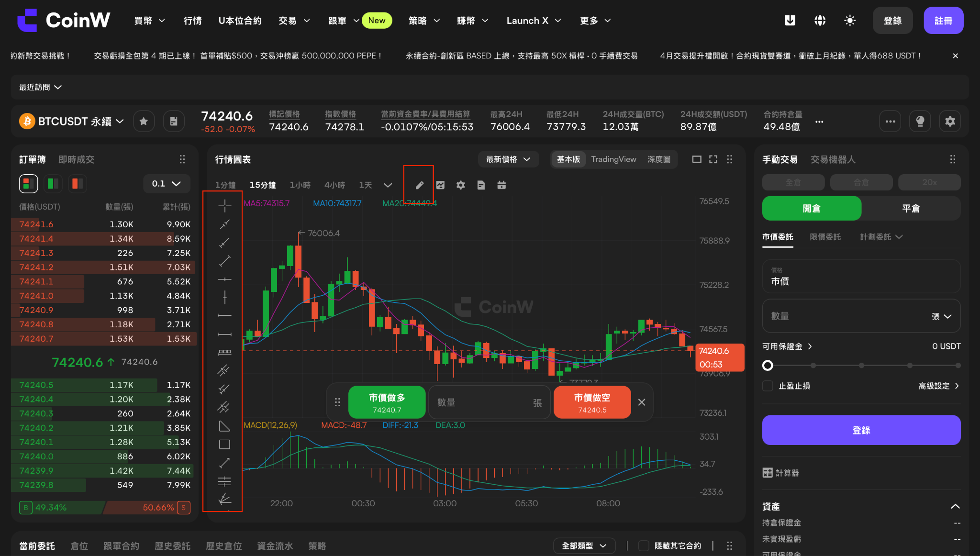
Task: Open the 限價委託 order tab
Action: tap(825, 237)
